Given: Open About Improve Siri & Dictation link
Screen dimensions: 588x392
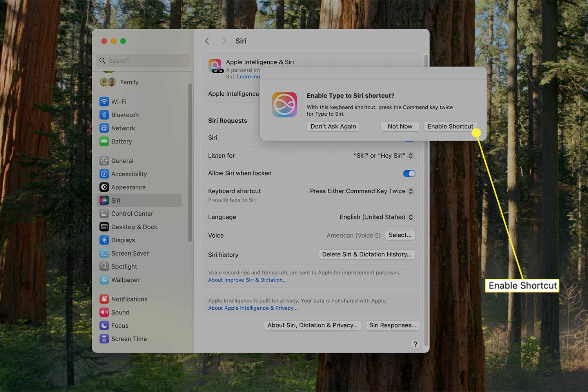Looking at the screenshot, I should (x=247, y=280).
